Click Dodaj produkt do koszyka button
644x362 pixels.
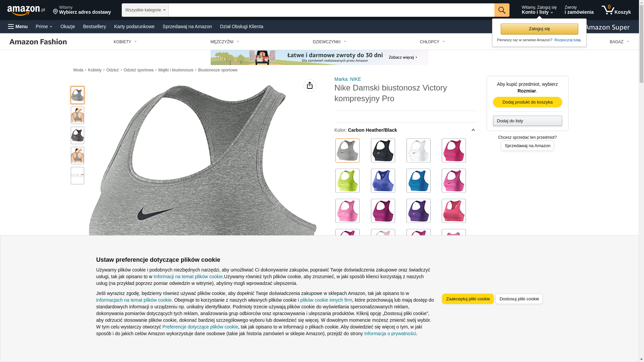point(528,102)
